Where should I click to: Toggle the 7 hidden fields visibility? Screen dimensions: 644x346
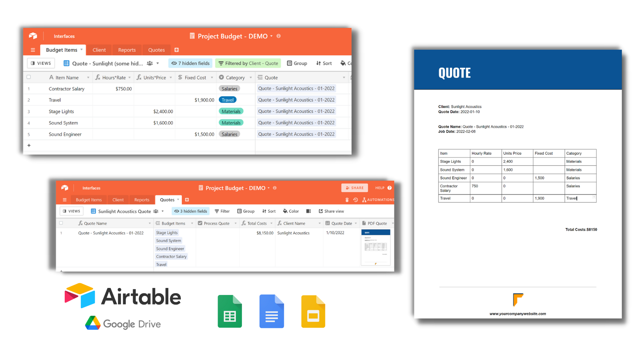[x=190, y=63]
